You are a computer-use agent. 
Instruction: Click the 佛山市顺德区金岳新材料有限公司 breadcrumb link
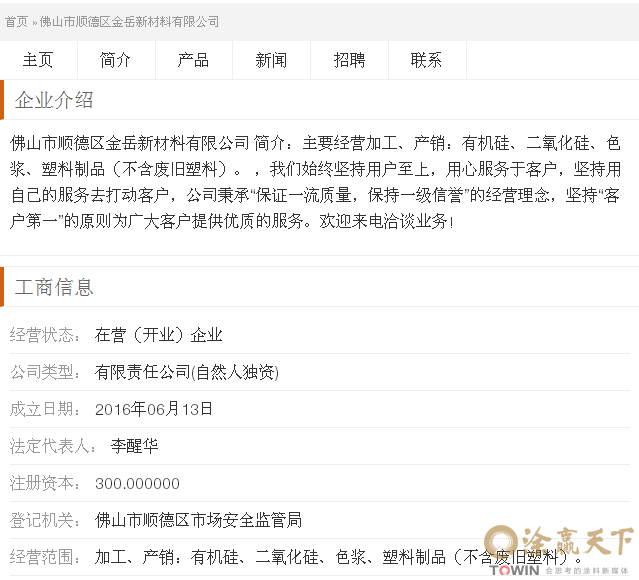pos(129,22)
